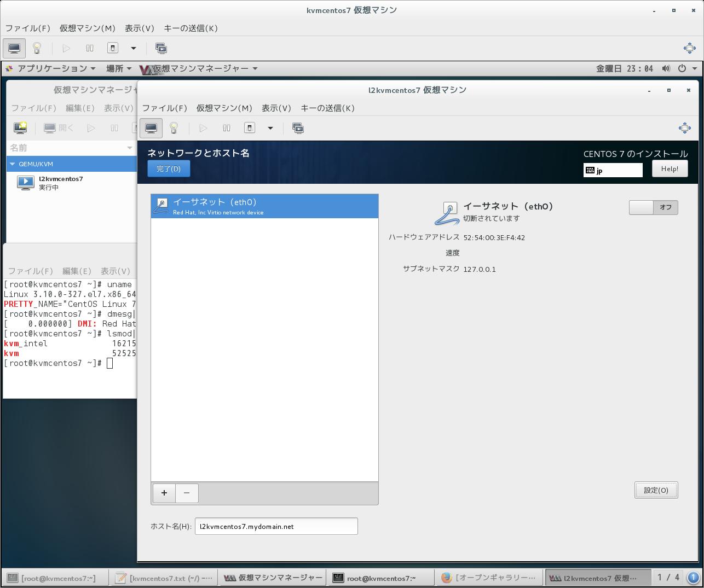Click l2kvmcentos7 fullscreen icon
Viewport: 704px width, 588px height.
coord(684,128)
